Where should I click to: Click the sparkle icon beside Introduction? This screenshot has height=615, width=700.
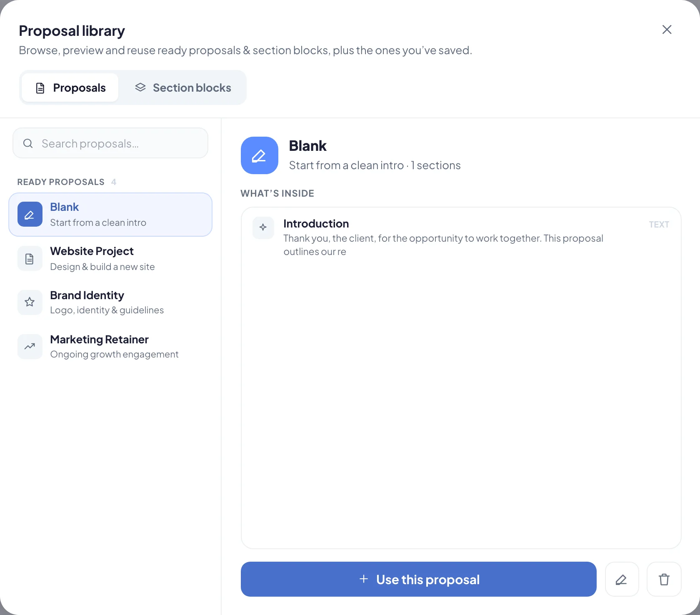pyautogui.click(x=263, y=227)
